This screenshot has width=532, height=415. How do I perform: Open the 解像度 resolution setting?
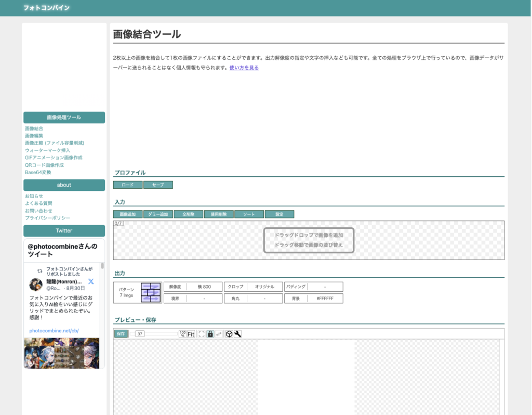pyautogui.click(x=193, y=287)
